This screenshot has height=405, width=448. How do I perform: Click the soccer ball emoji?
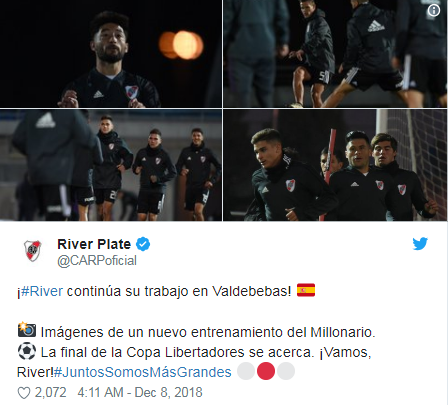point(27,352)
